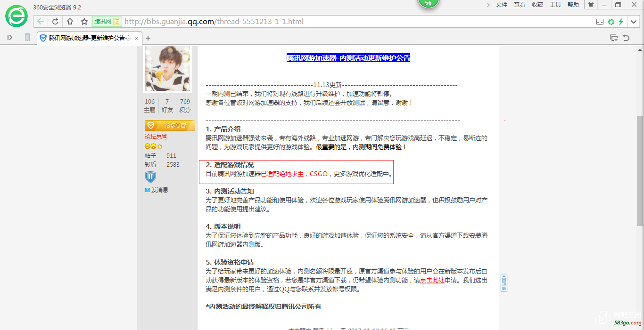644x330 pixels.
Task: Open the 文件 menu
Action: click(502, 5)
